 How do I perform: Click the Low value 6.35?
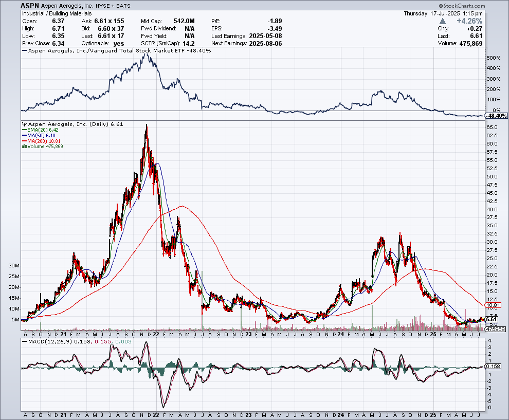coord(59,36)
